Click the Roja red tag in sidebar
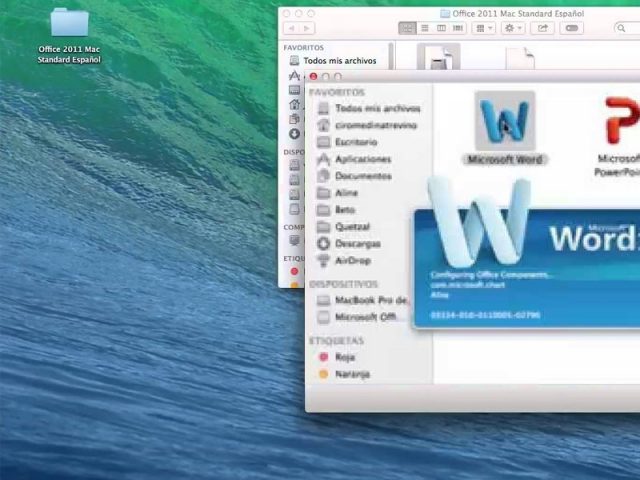The image size is (640, 480). coord(344,357)
